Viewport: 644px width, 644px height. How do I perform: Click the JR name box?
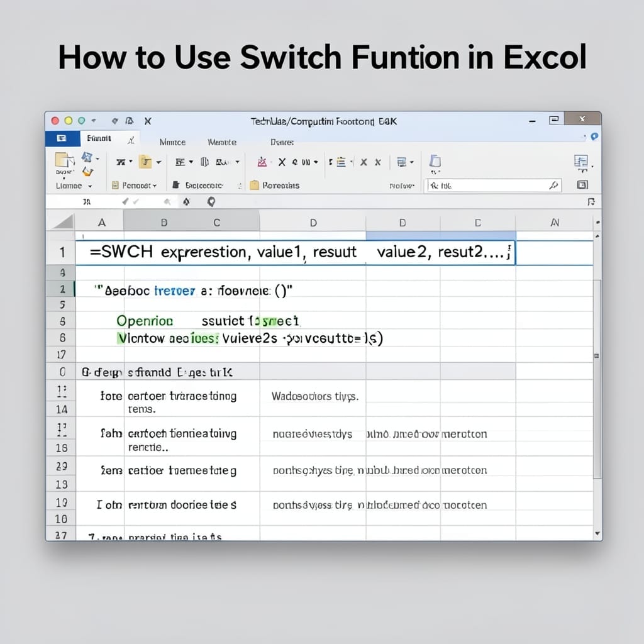pos(87,202)
